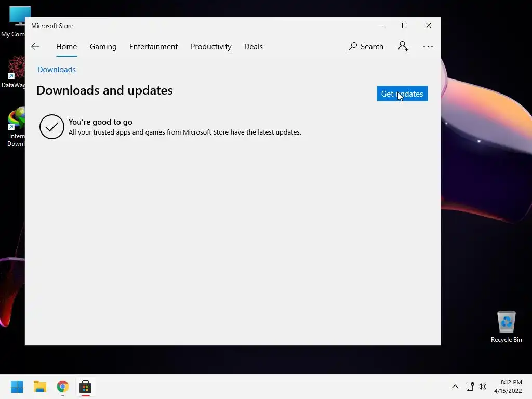Select the Recycle Bin desktop icon

[506, 326]
